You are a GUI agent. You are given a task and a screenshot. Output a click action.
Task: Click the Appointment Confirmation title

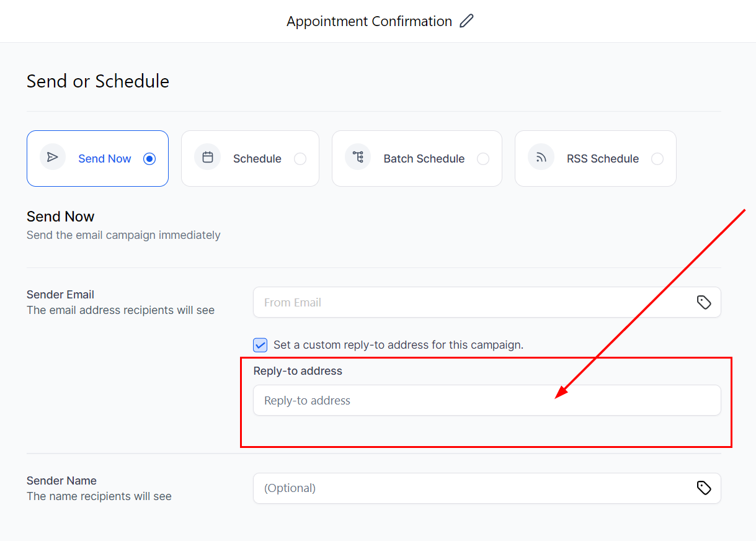tap(369, 21)
